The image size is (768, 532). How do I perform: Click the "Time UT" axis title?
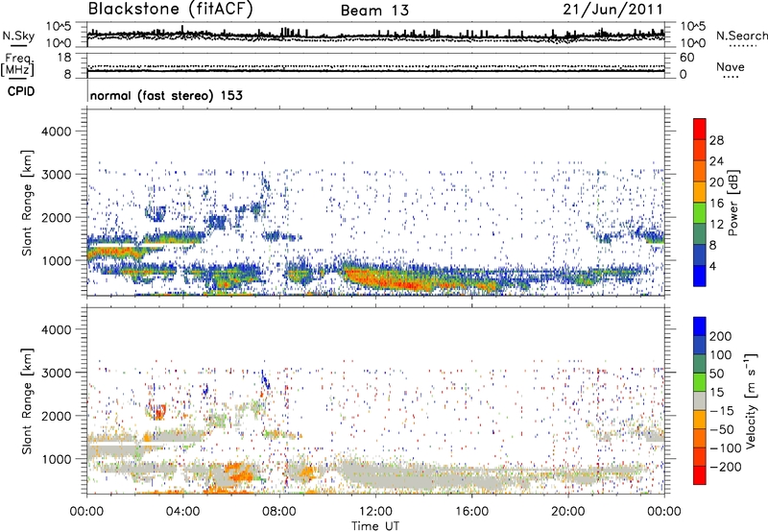pyautogui.click(x=375, y=525)
